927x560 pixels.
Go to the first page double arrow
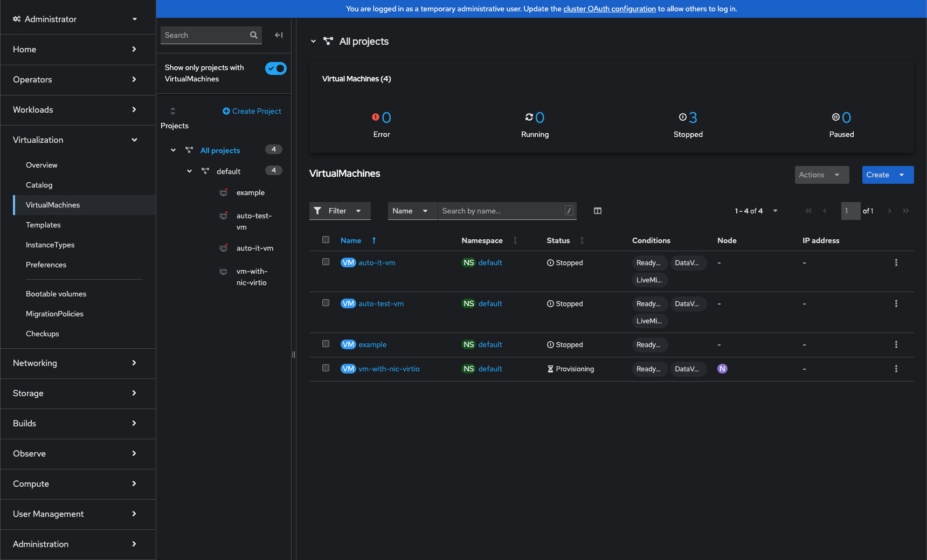click(x=808, y=211)
